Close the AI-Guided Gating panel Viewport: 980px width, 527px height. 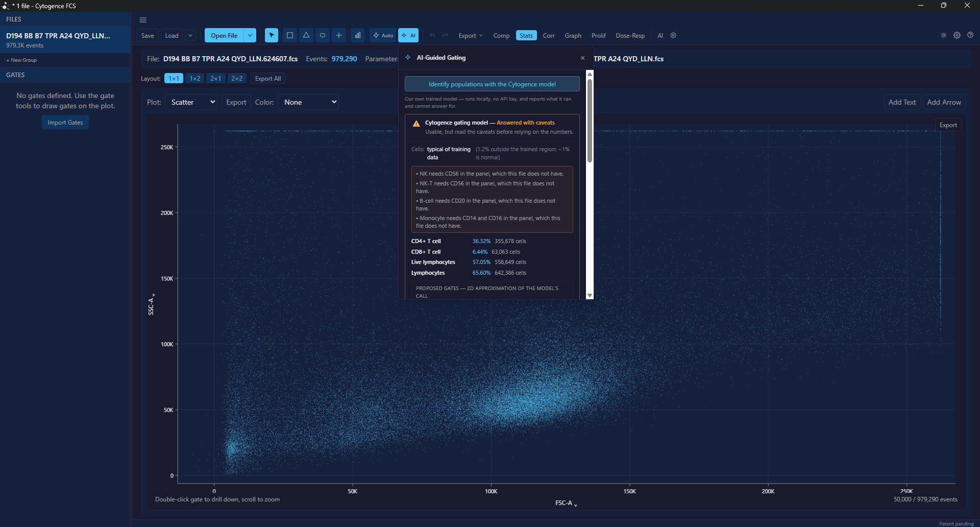583,58
